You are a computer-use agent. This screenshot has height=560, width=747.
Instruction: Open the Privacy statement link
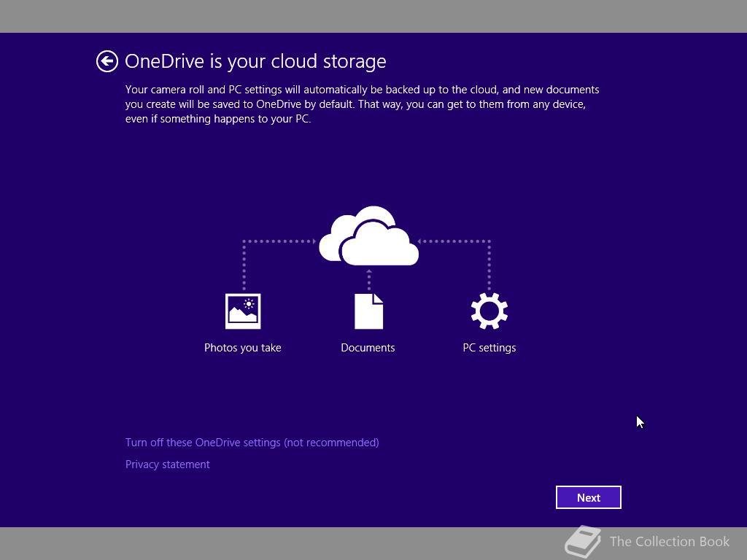click(167, 464)
